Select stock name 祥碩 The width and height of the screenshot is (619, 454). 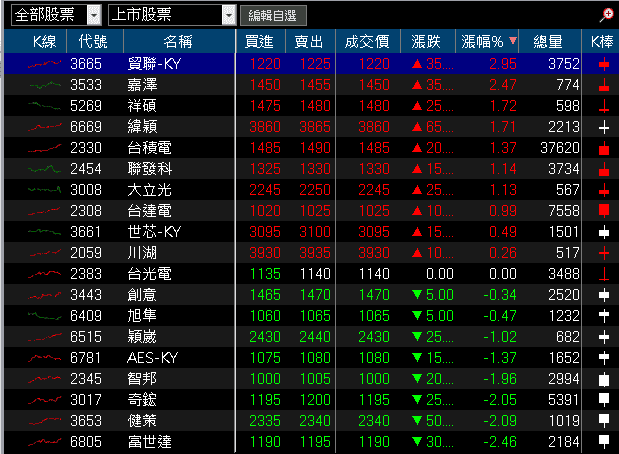(x=142, y=106)
